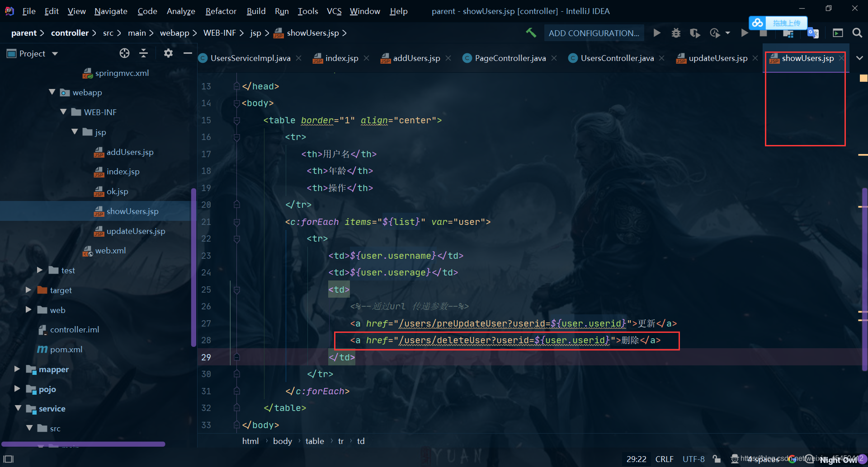
Task: Open Project panel settings gear
Action: pos(168,53)
